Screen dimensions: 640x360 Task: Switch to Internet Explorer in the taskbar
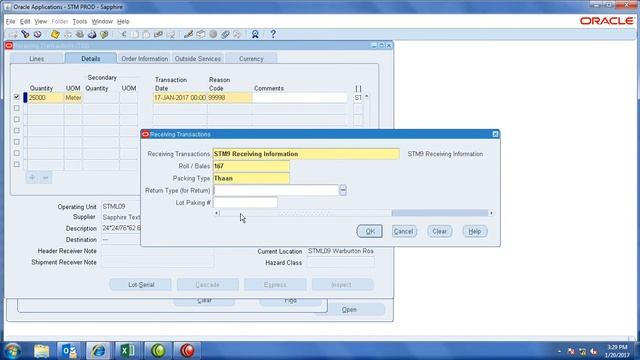tap(98, 351)
